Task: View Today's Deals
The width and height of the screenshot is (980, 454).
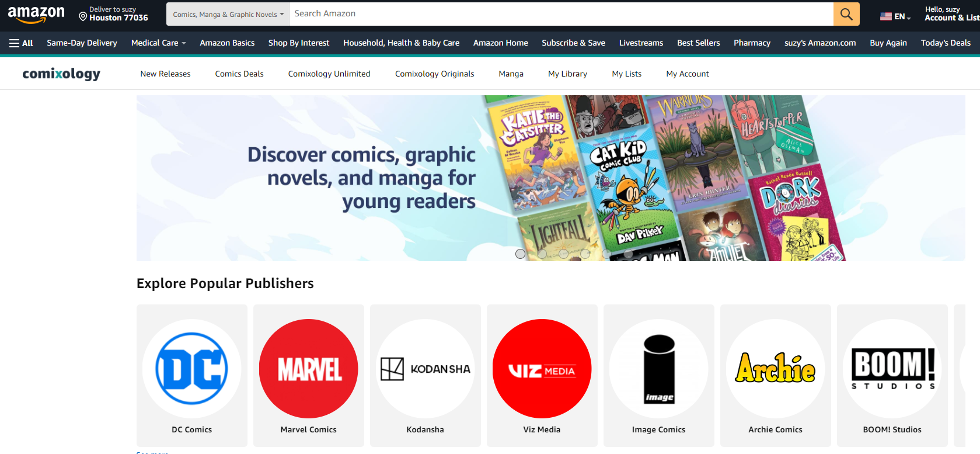Action: coord(946,43)
